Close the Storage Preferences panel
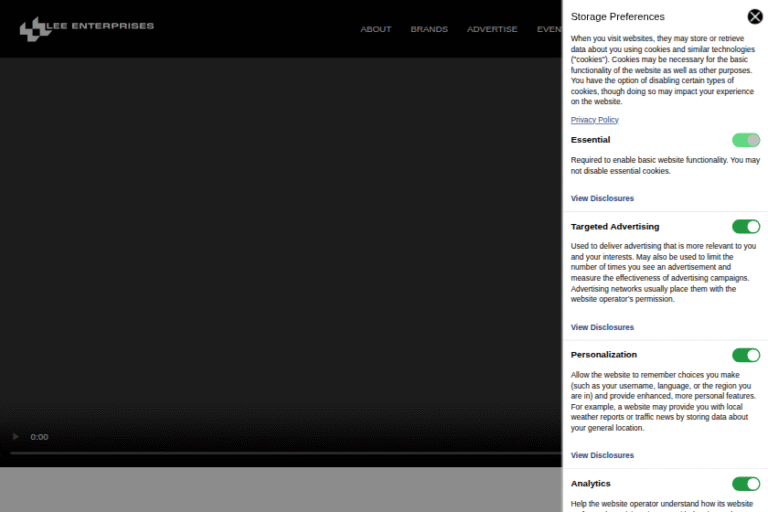The image size is (768, 512). coord(755,16)
